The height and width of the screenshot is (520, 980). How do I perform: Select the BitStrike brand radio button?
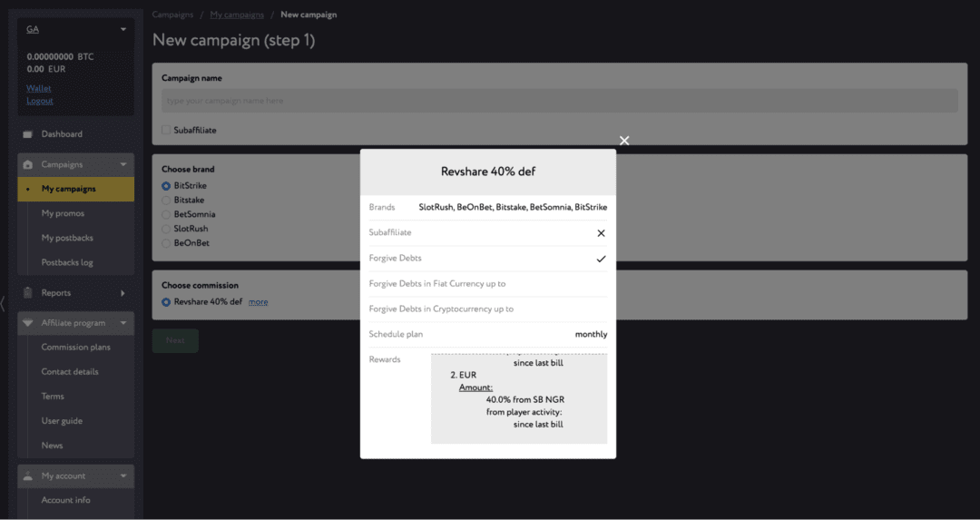pos(166,186)
